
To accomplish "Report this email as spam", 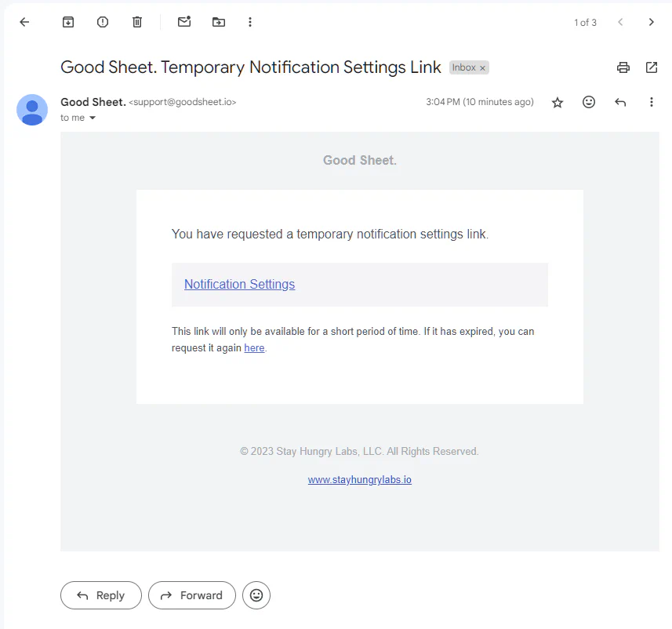I will point(103,22).
